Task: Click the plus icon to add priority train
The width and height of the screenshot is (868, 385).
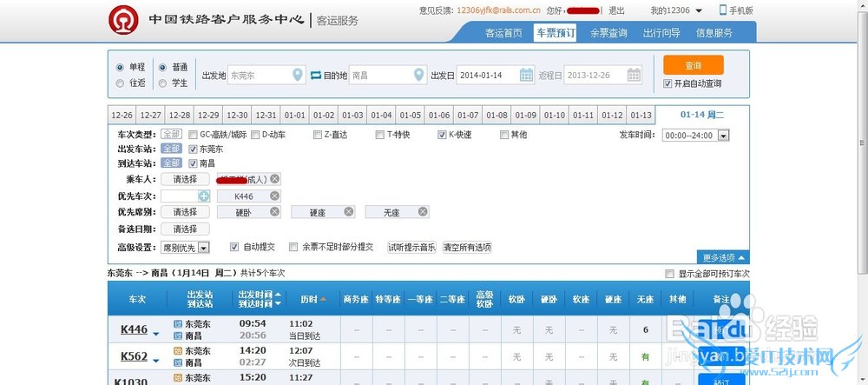Action: click(x=204, y=196)
